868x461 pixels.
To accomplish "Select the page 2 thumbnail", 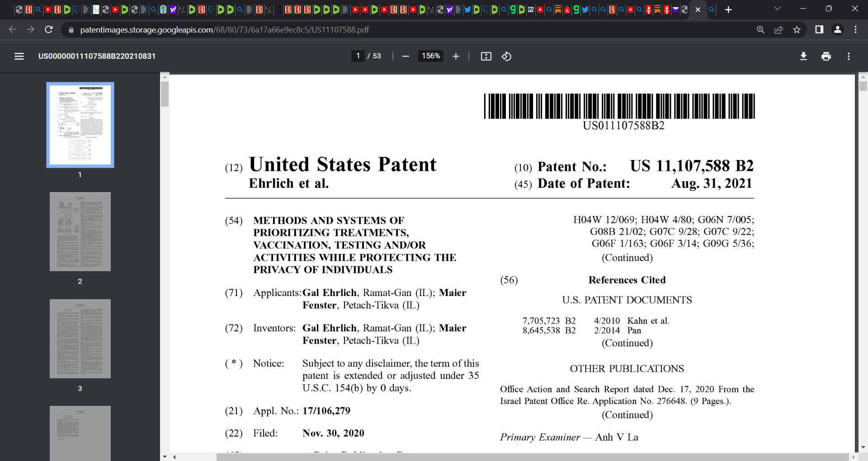I will tap(80, 231).
